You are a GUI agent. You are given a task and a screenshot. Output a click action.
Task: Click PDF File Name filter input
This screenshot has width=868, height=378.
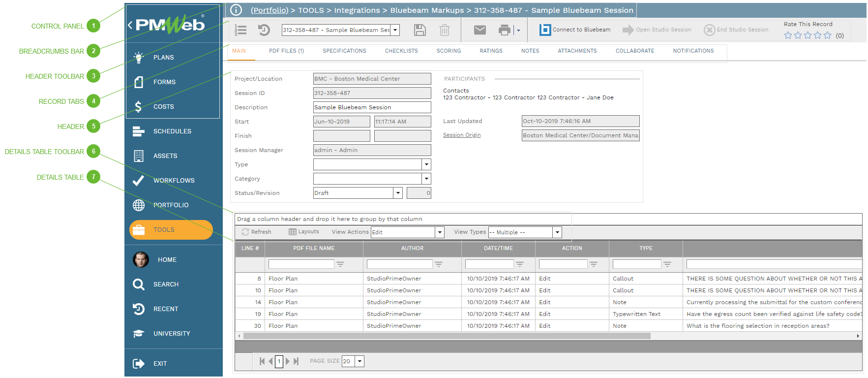(301, 264)
